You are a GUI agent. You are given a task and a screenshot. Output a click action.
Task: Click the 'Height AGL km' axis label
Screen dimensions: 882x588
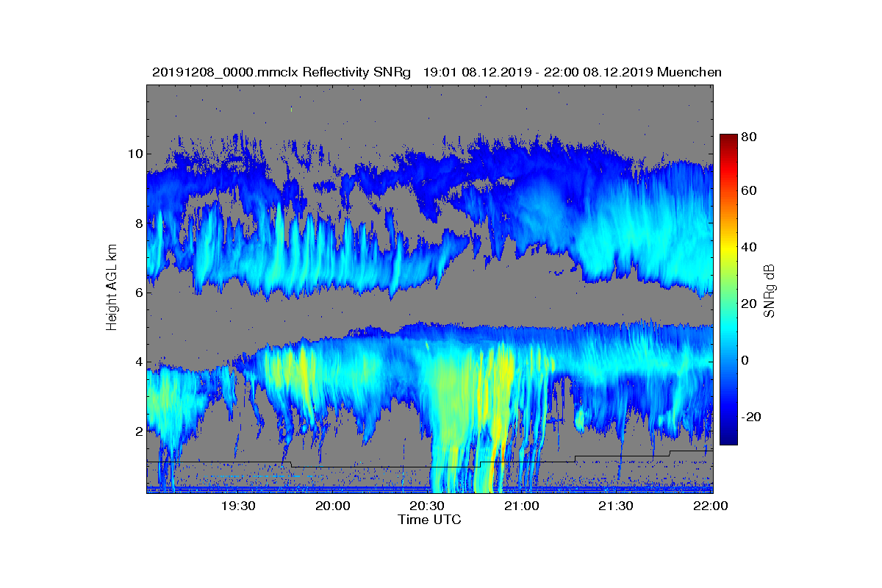point(112,289)
